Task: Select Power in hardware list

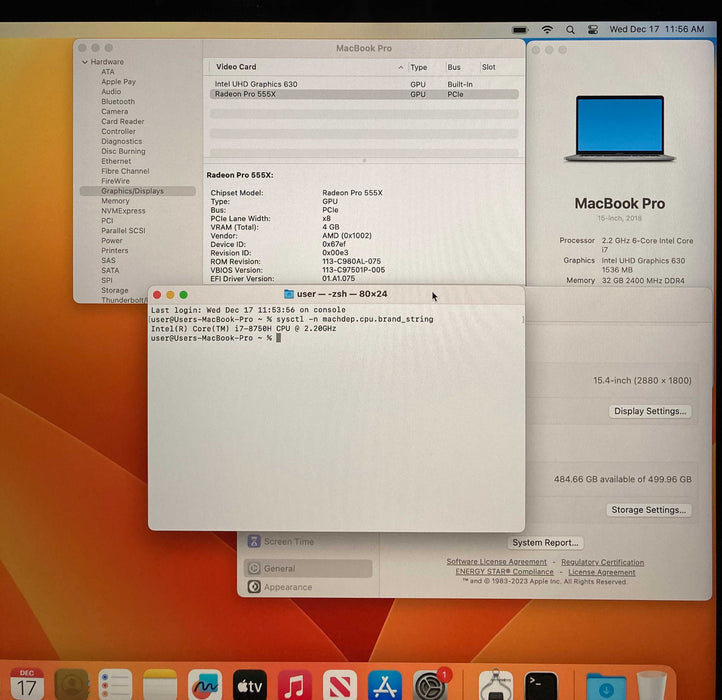Action: [111, 240]
